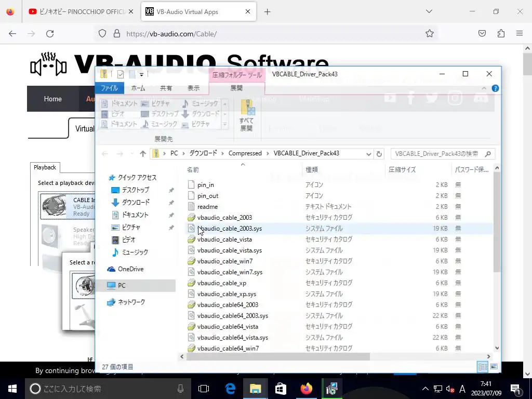Click the Explorer horizontal scrollbar thumb
The height and width of the screenshot is (399, 532).
[278, 356]
